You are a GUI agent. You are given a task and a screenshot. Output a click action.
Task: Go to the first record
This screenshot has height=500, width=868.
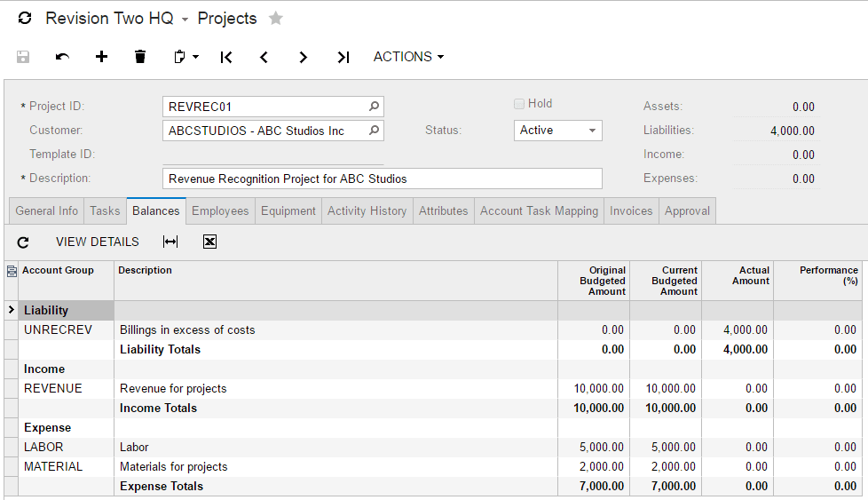pyautogui.click(x=226, y=57)
